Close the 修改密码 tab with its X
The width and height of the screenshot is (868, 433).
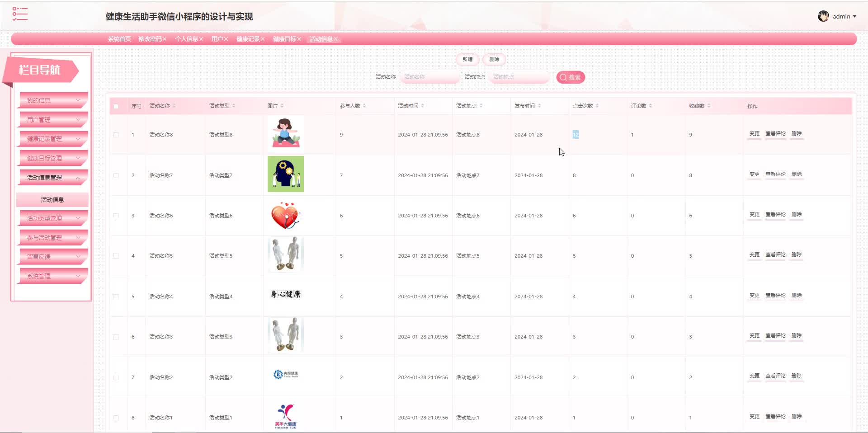click(165, 39)
